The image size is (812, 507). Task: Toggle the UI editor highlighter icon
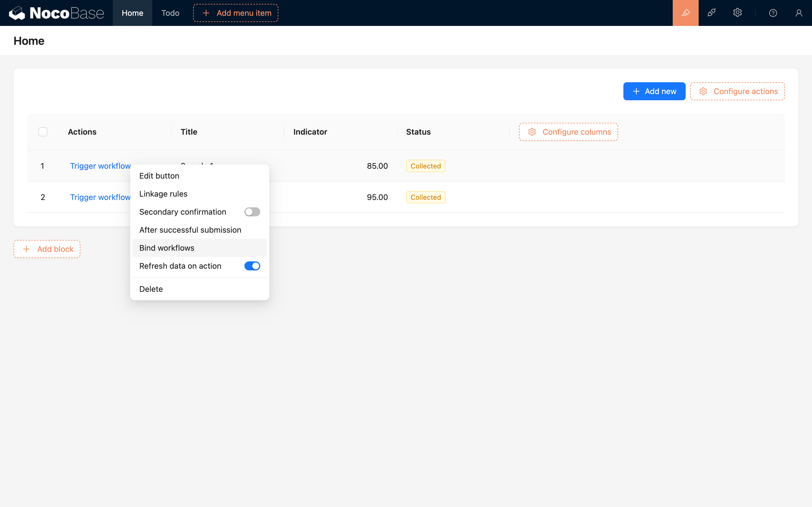pyautogui.click(x=685, y=13)
